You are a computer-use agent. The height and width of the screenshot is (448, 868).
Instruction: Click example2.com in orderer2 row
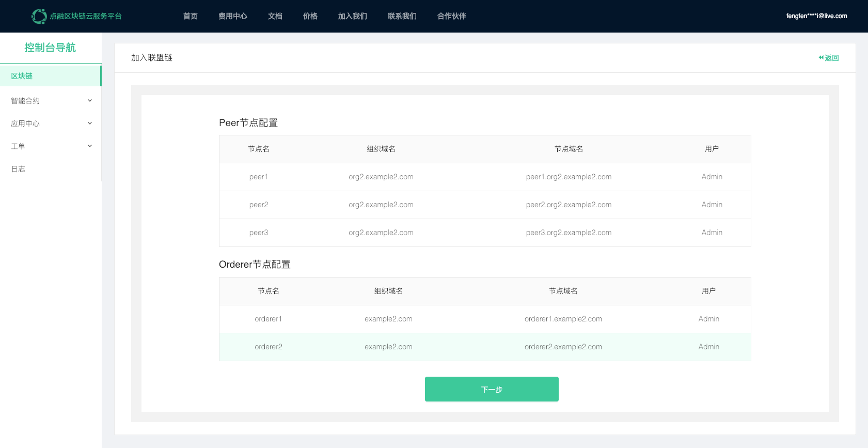click(388, 347)
